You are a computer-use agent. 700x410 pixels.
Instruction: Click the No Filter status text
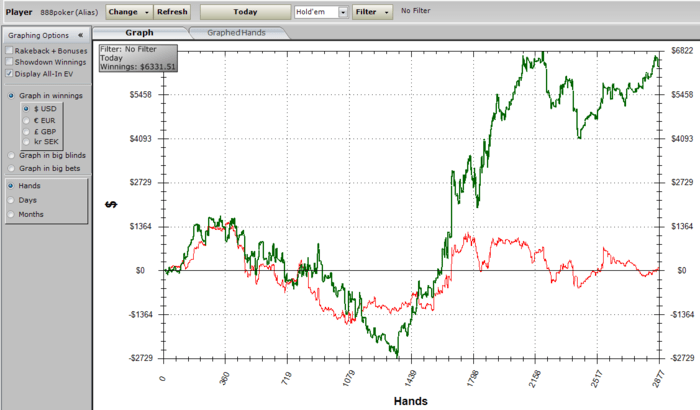pos(416,11)
